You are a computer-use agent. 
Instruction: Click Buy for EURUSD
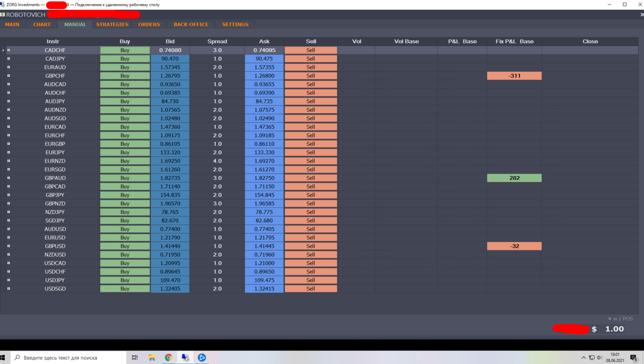coord(125,237)
